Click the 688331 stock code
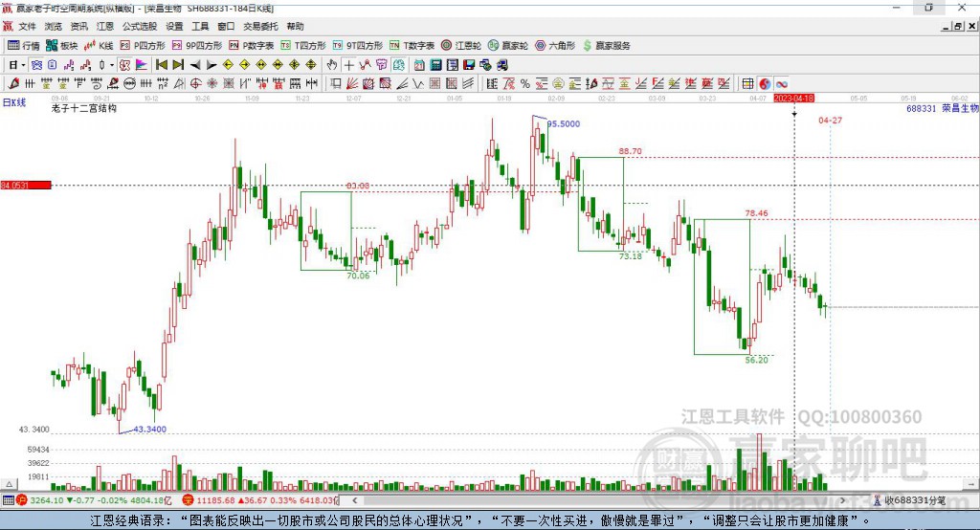Image resolution: width=980 pixels, height=530 pixels. click(x=922, y=109)
